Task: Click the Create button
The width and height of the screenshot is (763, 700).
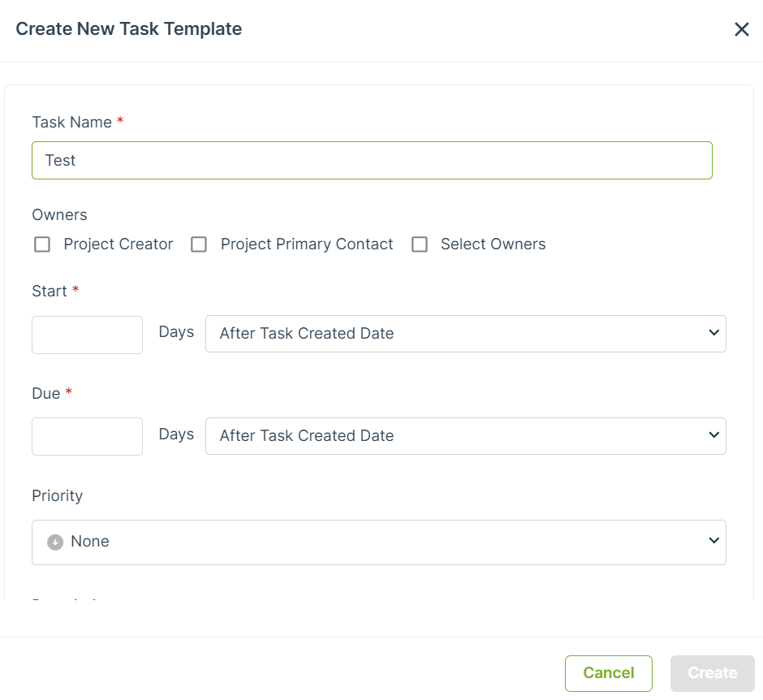Action: [713, 673]
